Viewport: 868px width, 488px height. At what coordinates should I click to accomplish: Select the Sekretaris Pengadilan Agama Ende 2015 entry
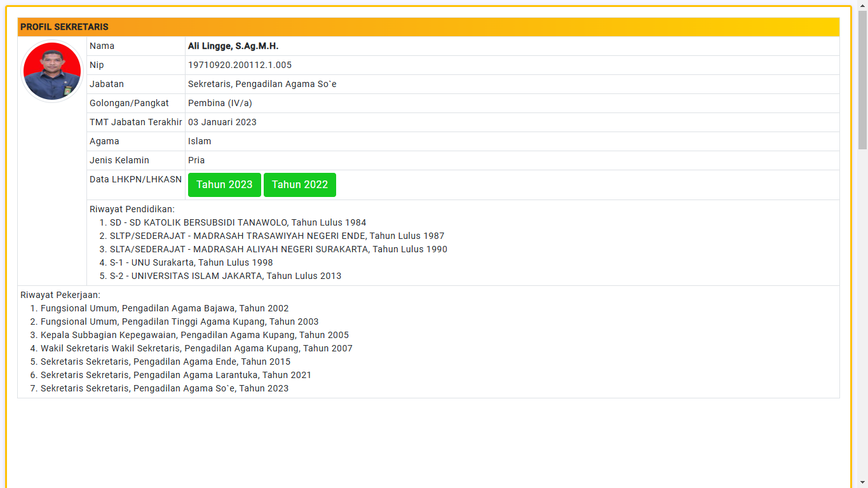click(165, 362)
